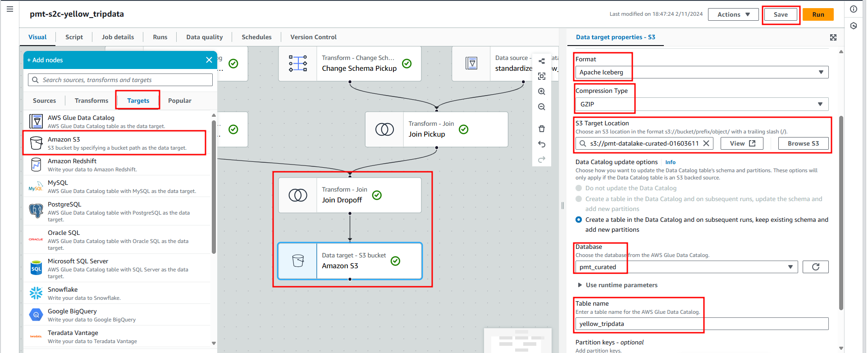
Task: Click the zoom in canvas icon
Action: (542, 92)
